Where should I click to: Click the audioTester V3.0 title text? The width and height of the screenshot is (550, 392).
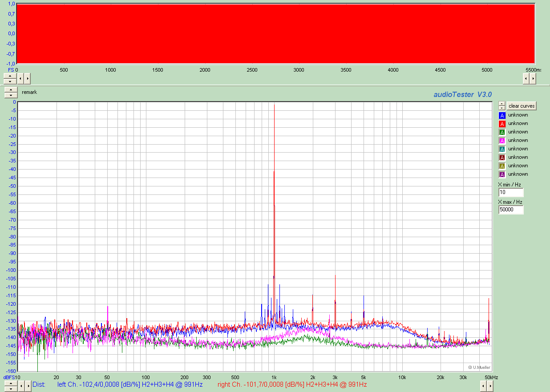[463, 94]
